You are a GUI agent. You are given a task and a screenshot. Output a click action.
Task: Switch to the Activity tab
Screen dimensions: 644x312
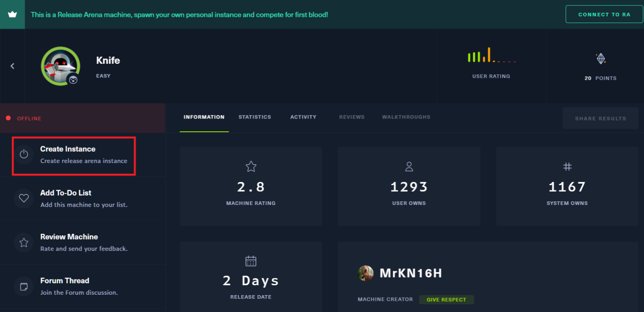pyautogui.click(x=303, y=117)
